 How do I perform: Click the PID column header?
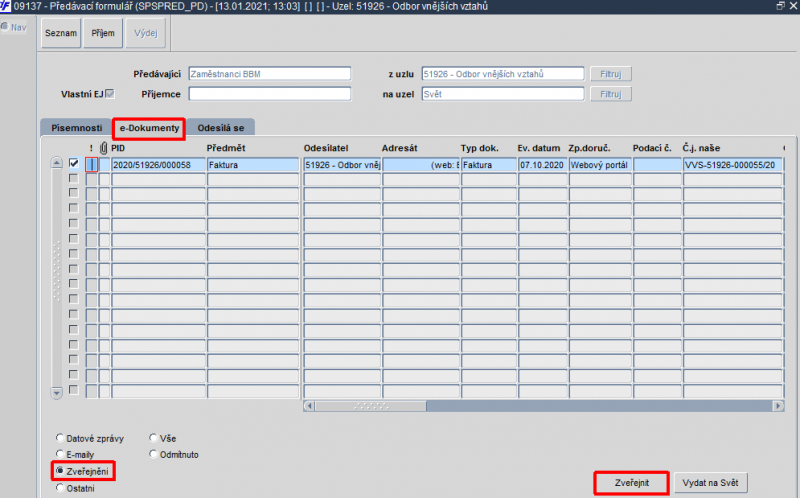coord(118,148)
